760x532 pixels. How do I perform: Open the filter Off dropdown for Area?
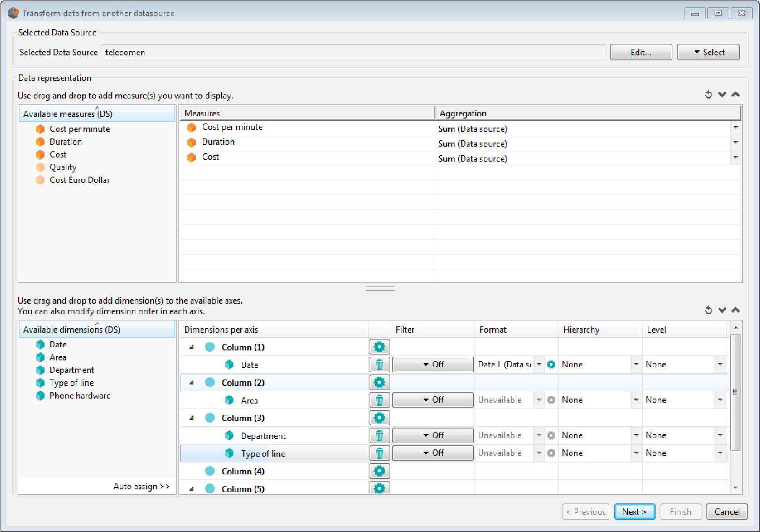pyautogui.click(x=433, y=400)
